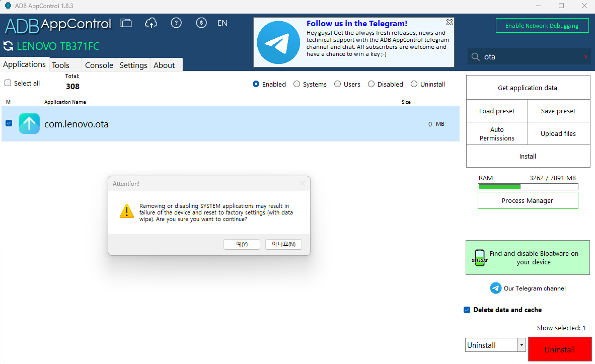Select the Systems filter radio button
Viewport: 595px width, 364px height.
tap(296, 84)
